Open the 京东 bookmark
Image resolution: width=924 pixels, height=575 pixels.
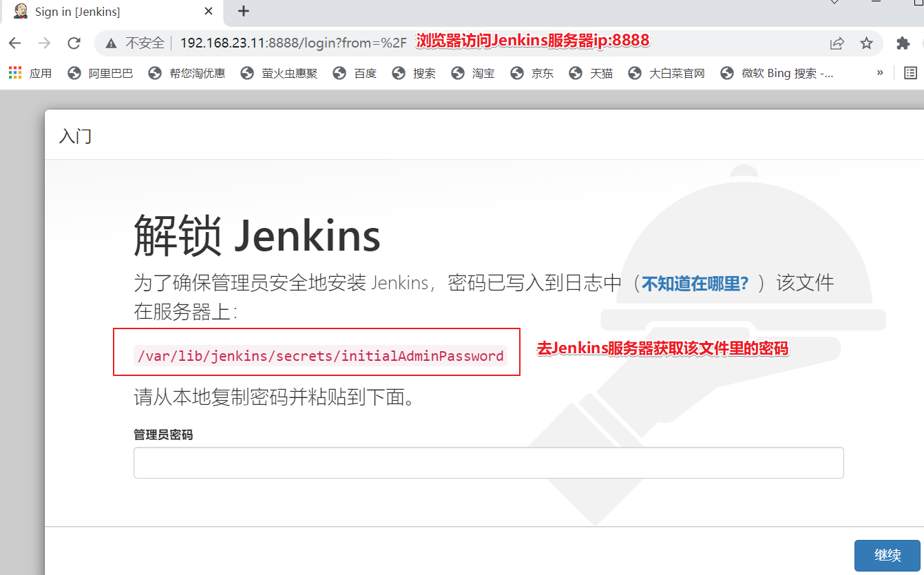click(x=532, y=73)
